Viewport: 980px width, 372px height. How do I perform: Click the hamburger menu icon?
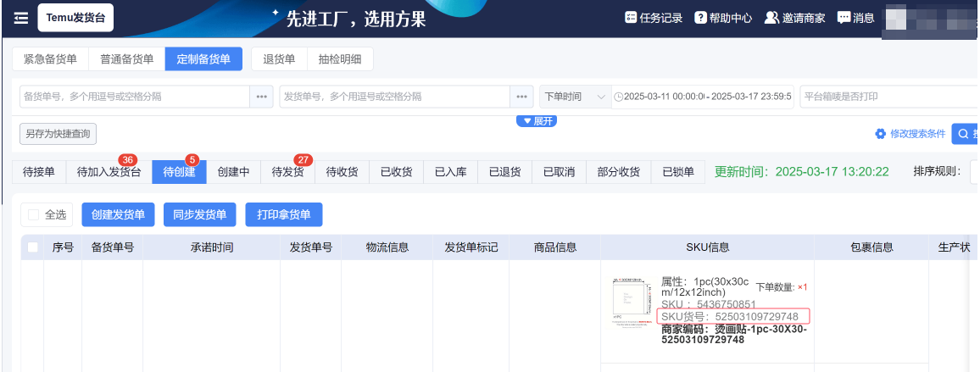[x=20, y=18]
